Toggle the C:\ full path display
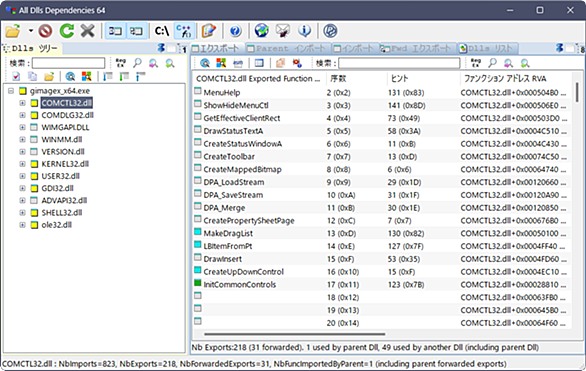This screenshot has width=586, height=371. click(162, 31)
